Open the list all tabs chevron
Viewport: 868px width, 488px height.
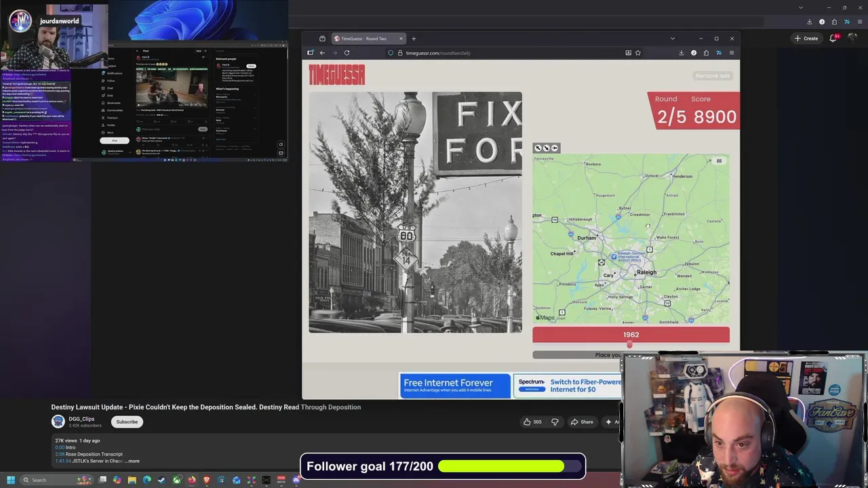(x=672, y=39)
